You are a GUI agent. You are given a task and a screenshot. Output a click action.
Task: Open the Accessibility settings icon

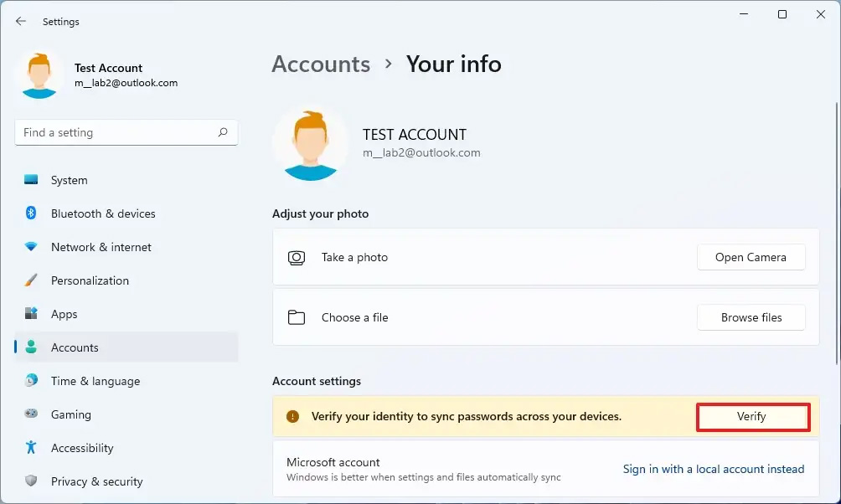(29, 448)
